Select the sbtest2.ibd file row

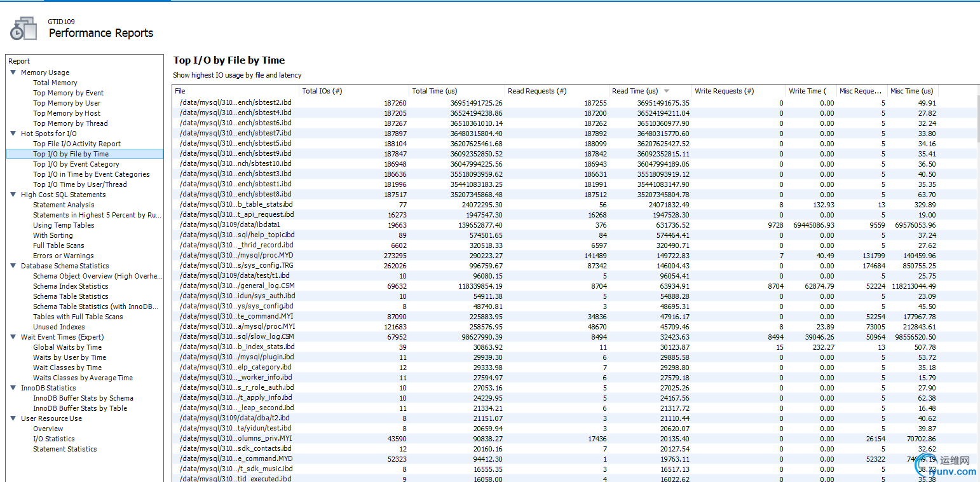(x=555, y=103)
